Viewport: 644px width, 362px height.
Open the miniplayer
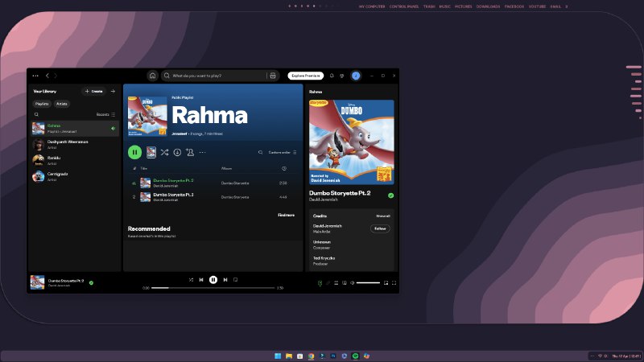(x=386, y=283)
